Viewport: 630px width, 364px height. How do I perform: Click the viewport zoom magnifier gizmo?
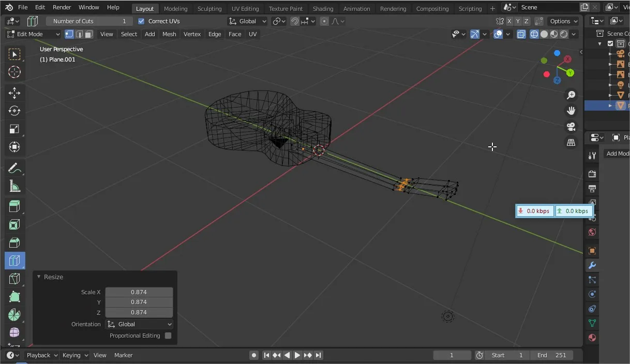(571, 95)
